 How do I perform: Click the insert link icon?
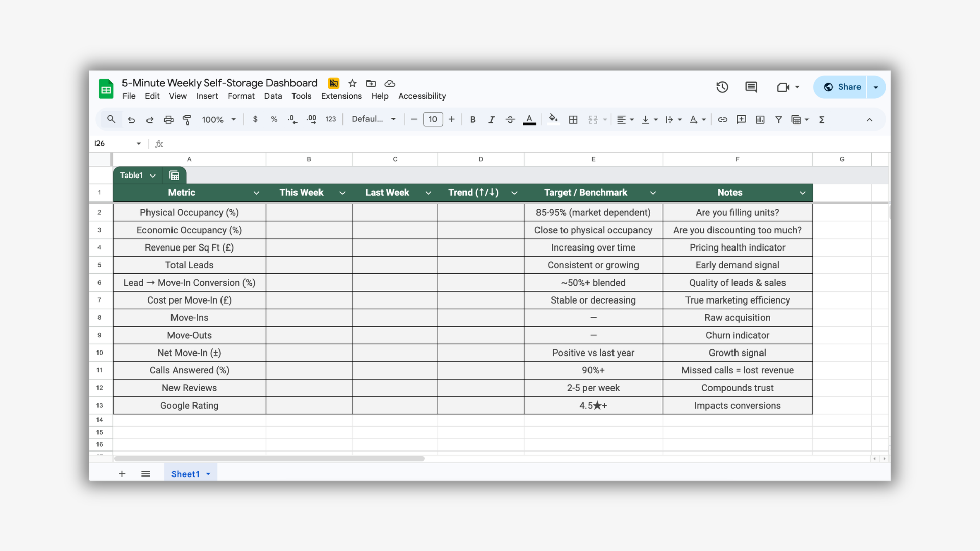722,119
